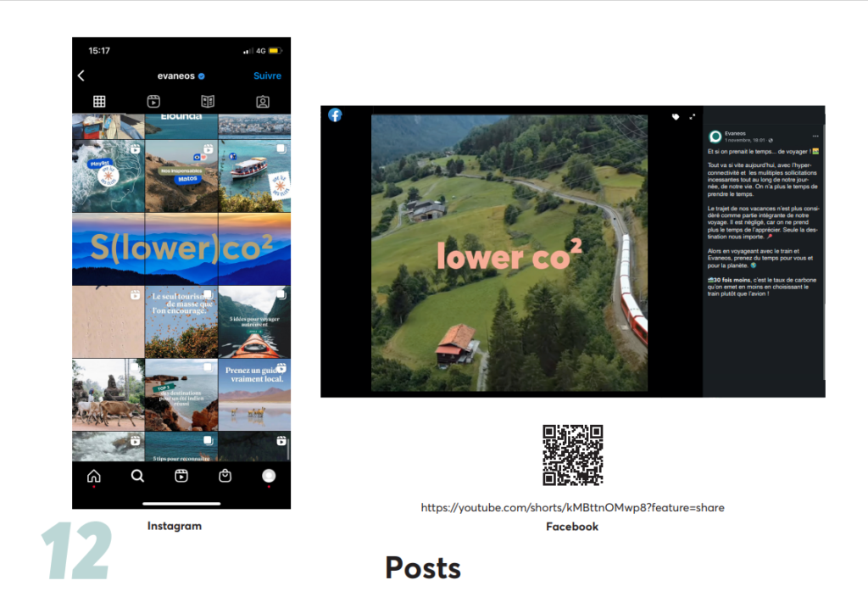
Task: Tap the reel badge on wave post
Action: coord(136,149)
